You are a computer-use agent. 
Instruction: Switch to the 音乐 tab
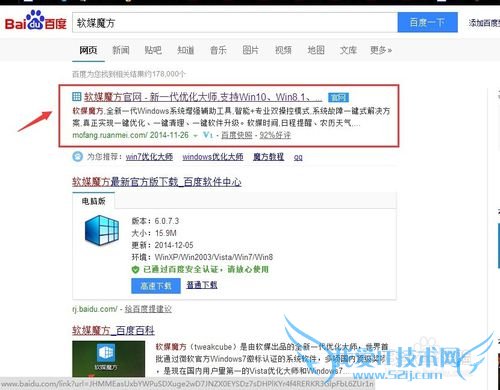218,50
